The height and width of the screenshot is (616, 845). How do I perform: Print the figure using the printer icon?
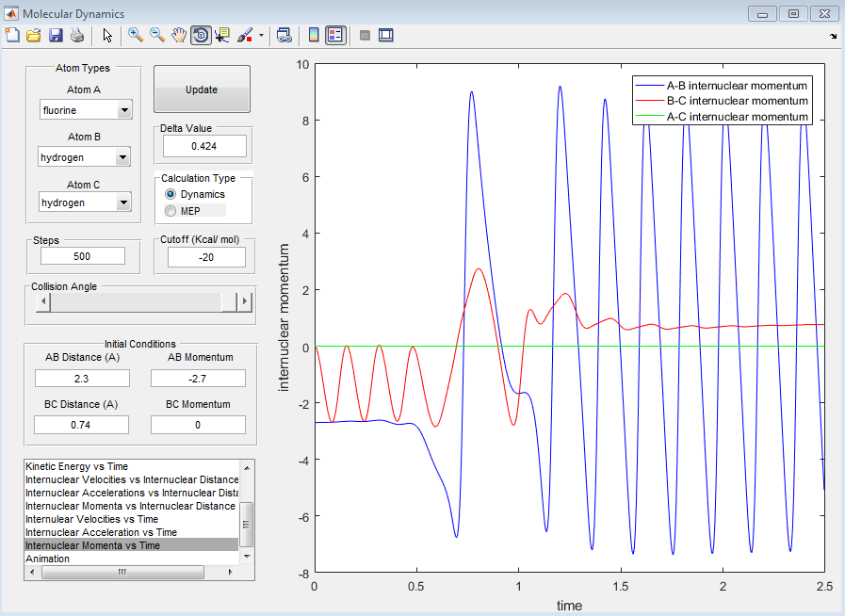[76, 35]
